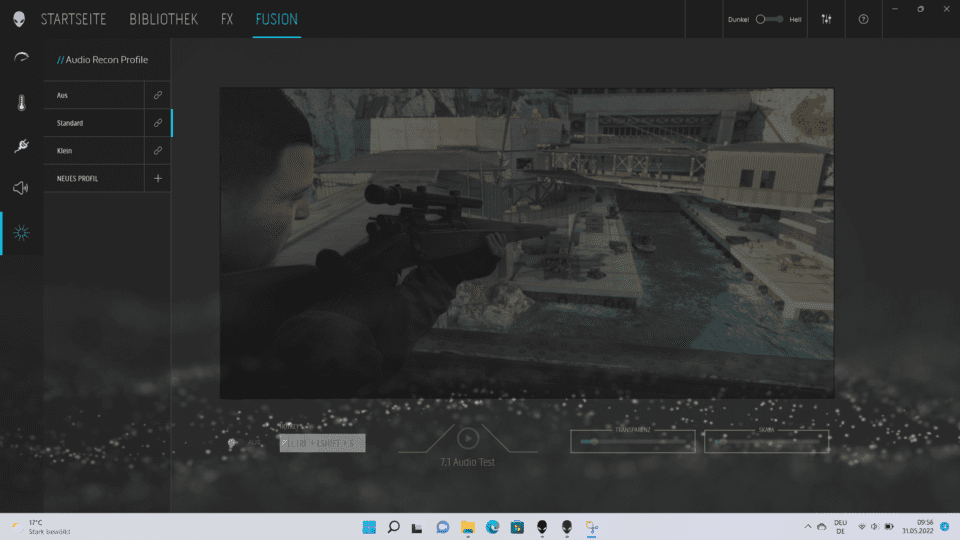Image resolution: width=960 pixels, height=540 pixels.
Task: Select the Standard audio recon profile
Action: [x=98, y=123]
